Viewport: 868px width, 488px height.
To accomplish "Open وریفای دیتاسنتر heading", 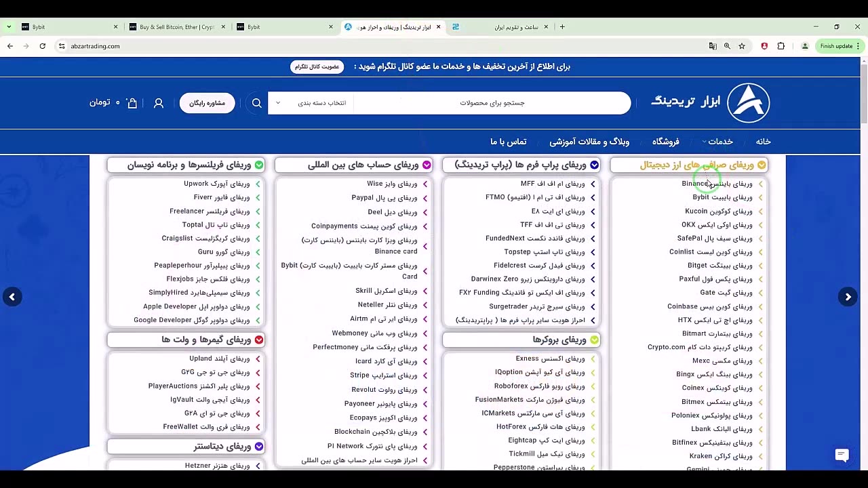I will click(x=186, y=446).
